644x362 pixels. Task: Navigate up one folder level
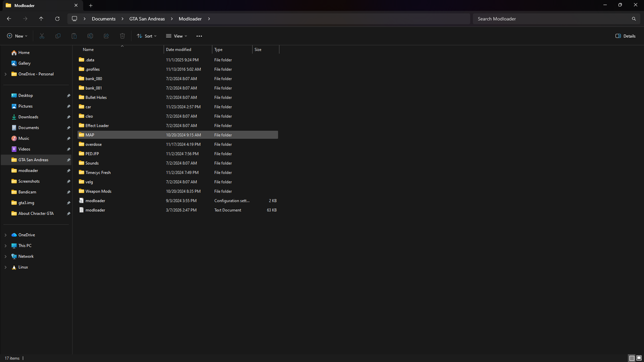[41, 19]
